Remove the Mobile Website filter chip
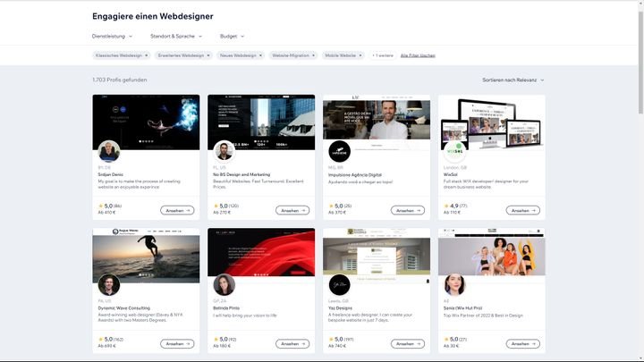The width and height of the screenshot is (644, 362). pyautogui.click(x=360, y=55)
